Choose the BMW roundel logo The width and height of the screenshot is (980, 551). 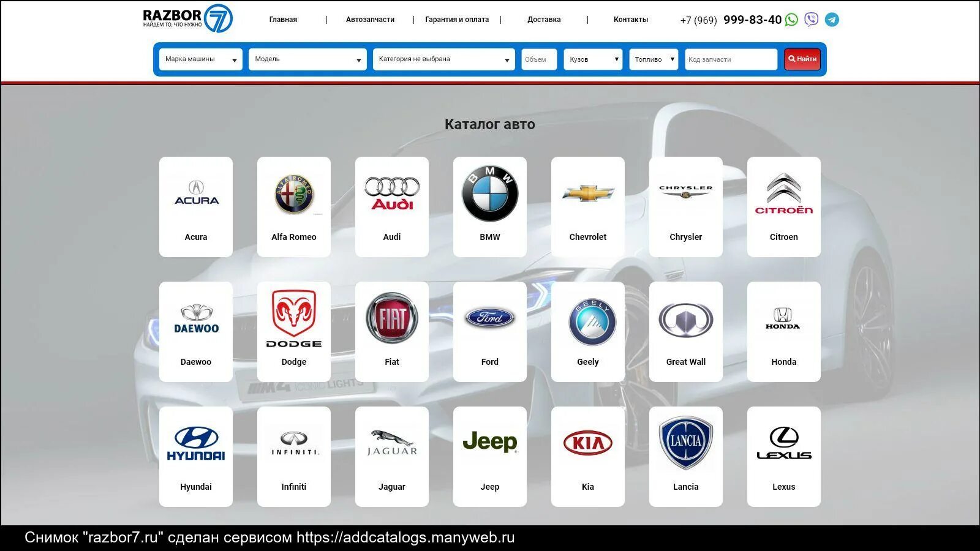490,193
